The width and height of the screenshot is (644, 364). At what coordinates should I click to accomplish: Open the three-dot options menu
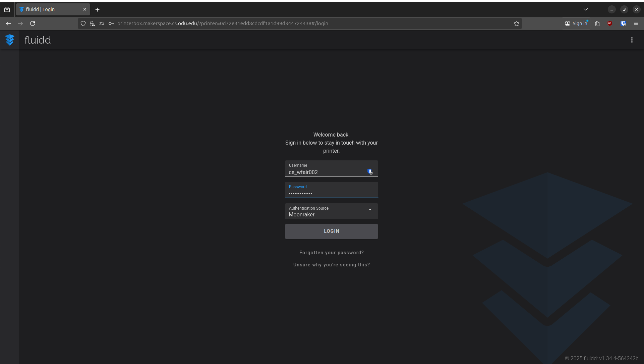[x=632, y=40]
